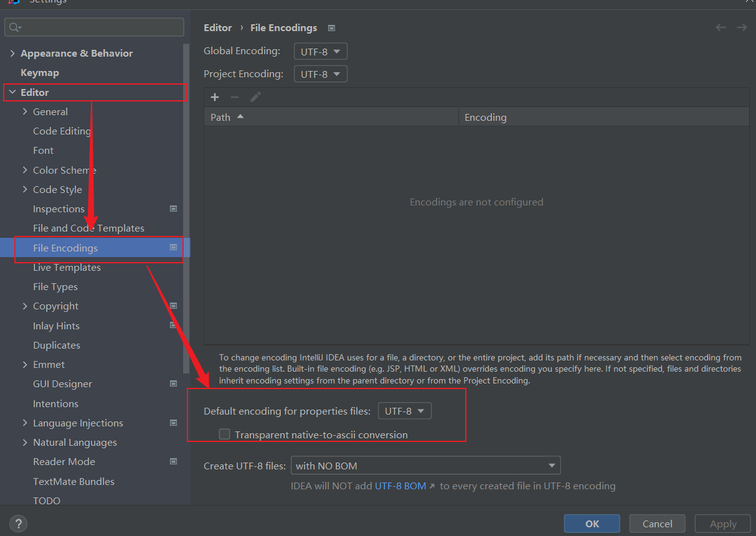Screen dimensions: 756x536
Task: Open the Global Encoding dropdown
Action: (321, 52)
